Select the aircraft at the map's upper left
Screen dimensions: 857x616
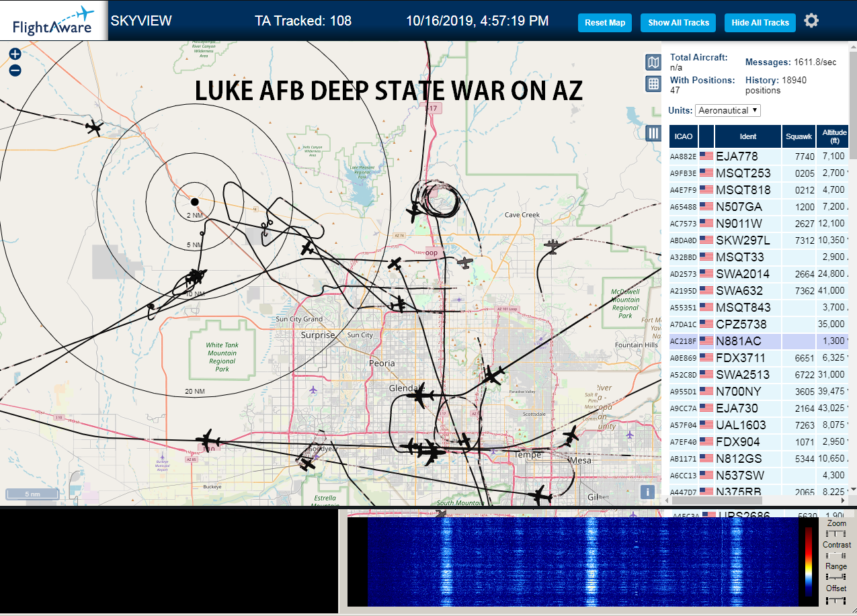pyautogui.click(x=94, y=127)
